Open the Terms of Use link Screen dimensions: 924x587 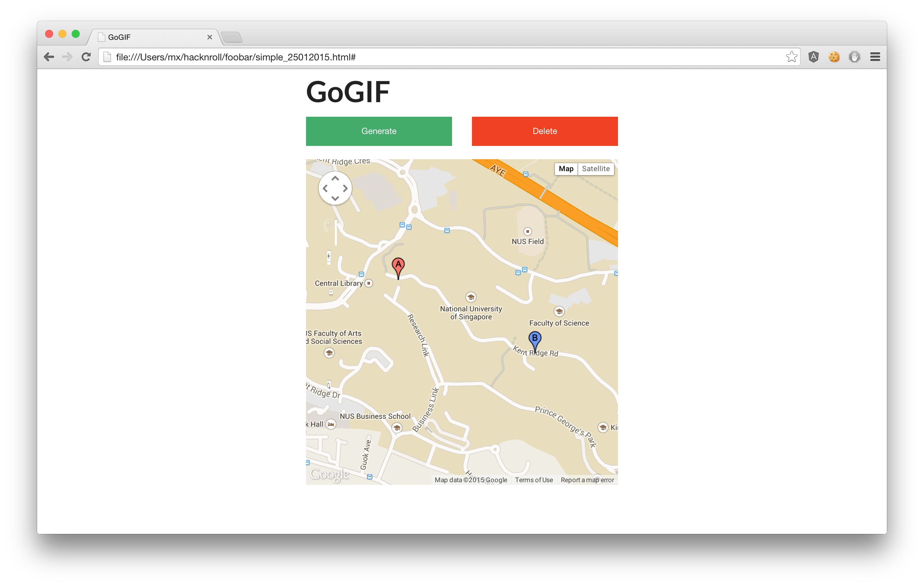click(534, 480)
